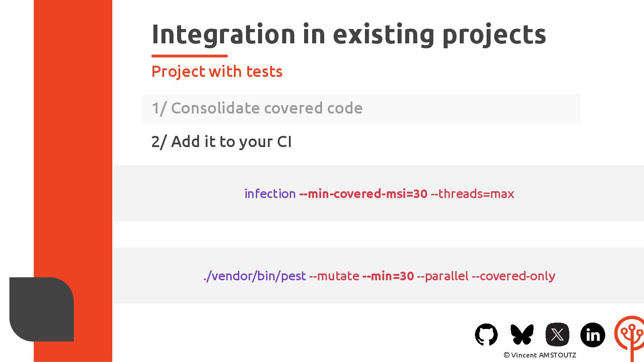The image size is (644, 362).
Task: Click the "Project with tests" subtitle
Action: [x=217, y=72]
